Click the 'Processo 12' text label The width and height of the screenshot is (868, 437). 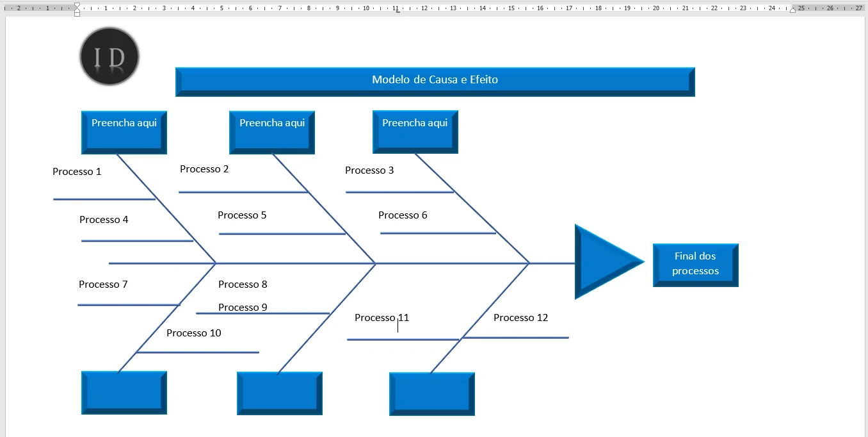[x=520, y=317]
